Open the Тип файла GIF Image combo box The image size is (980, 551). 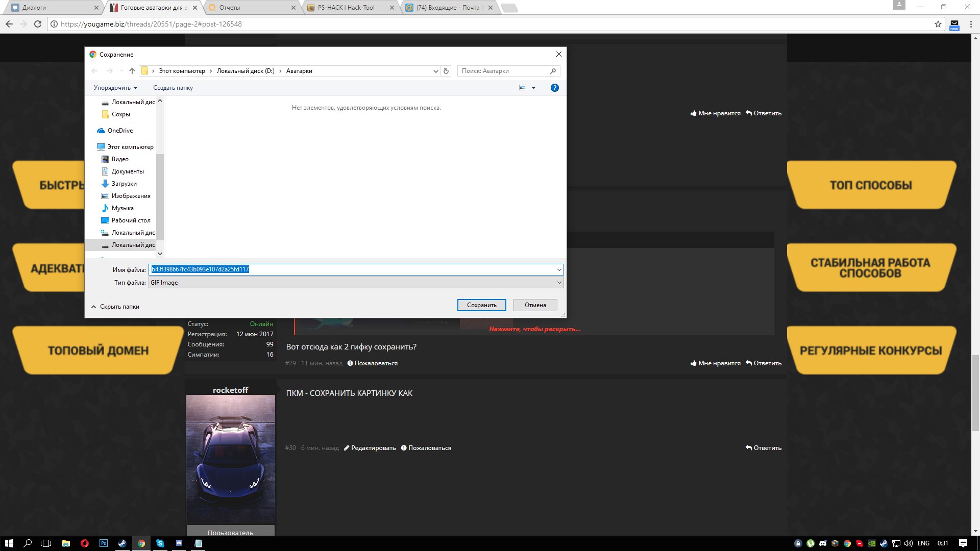(356, 283)
